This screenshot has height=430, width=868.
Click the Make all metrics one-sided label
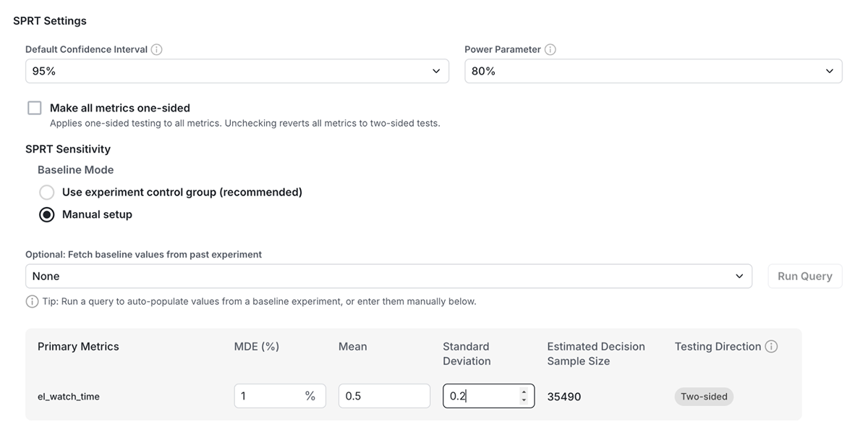click(x=120, y=108)
